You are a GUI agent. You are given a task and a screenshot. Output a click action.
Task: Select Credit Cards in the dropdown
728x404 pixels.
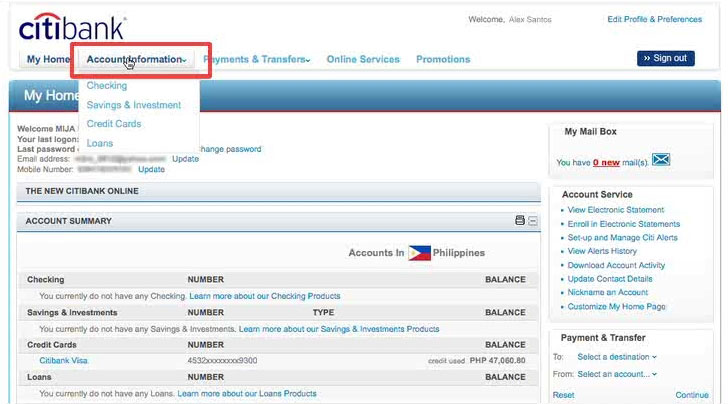point(114,124)
